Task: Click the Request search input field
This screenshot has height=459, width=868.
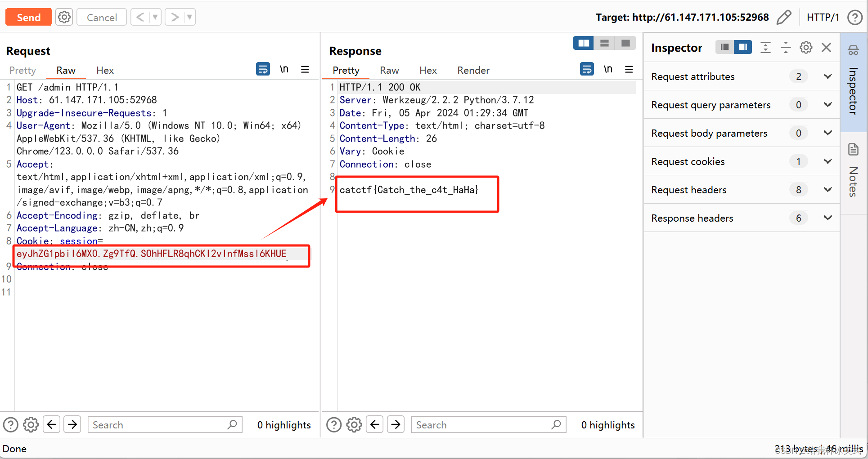Action: coord(165,425)
